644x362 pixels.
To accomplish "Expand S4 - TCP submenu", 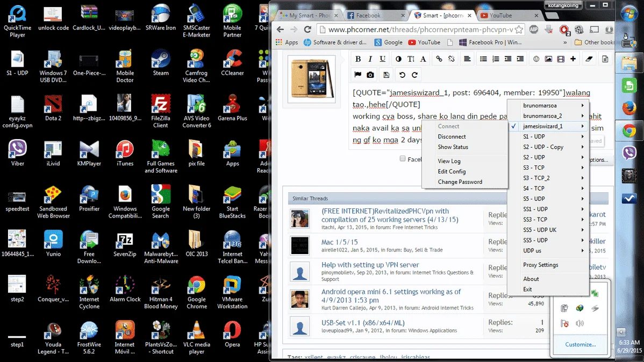I will (548, 189).
